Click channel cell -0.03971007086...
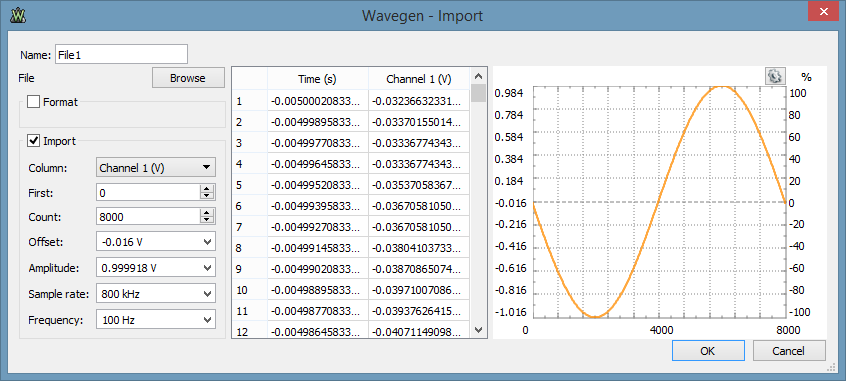The height and width of the screenshot is (381, 846). pos(419,290)
